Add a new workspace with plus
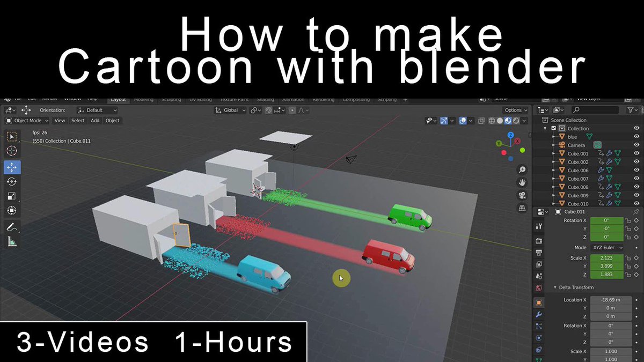Screen dimensions: 644x362 [405, 100]
